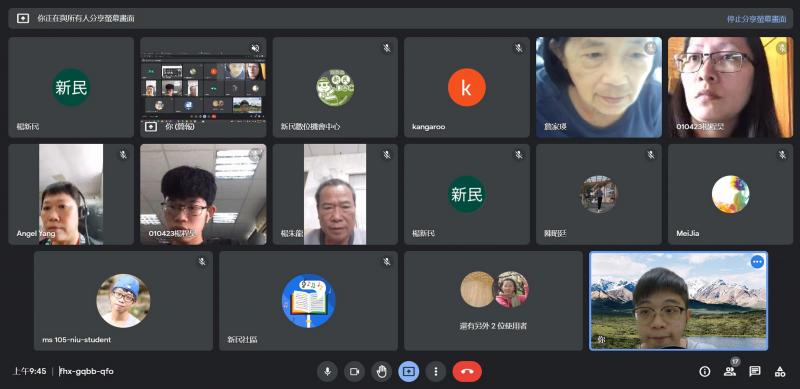The width and height of the screenshot is (800, 389).
Task: Leave the call with red hang-up button
Action: (x=467, y=372)
